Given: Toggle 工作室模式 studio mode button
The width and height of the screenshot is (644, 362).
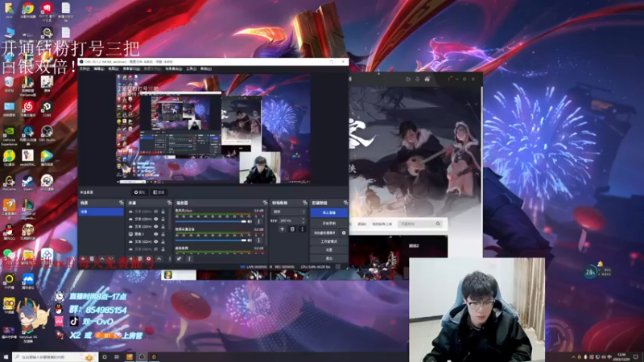Looking at the screenshot, I should coord(329,241).
